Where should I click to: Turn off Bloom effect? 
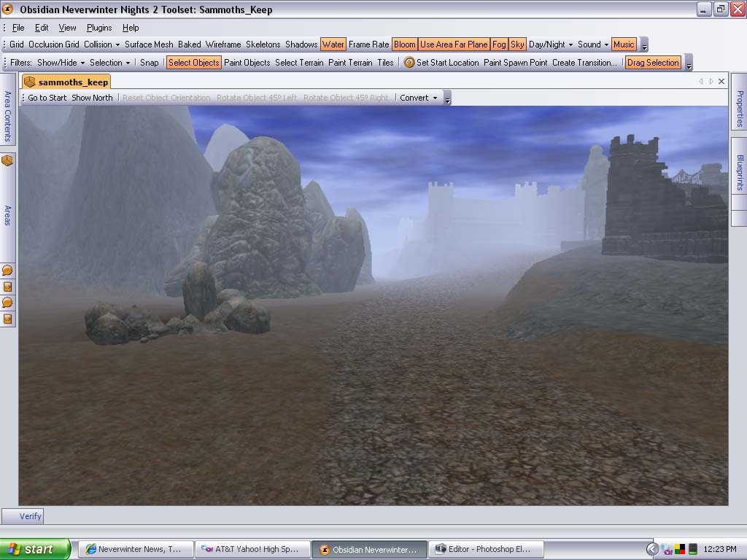(404, 44)
